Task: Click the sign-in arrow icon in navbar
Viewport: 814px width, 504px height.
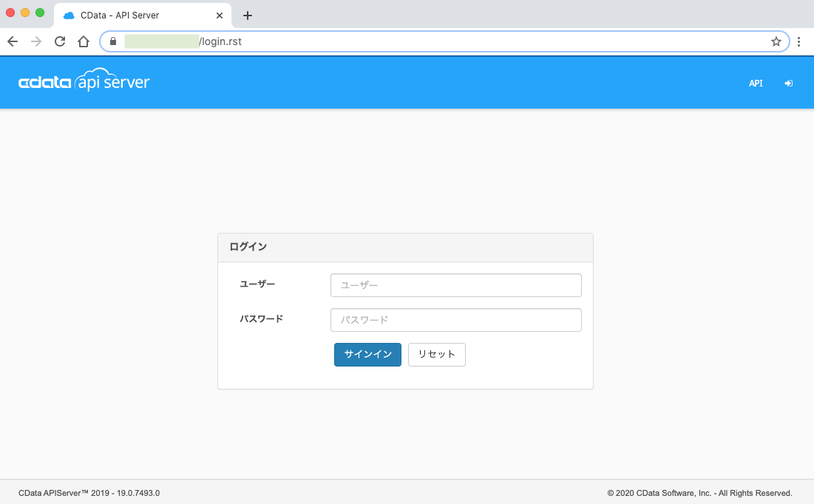Action: pyautogui.click(x=788, y=83)
